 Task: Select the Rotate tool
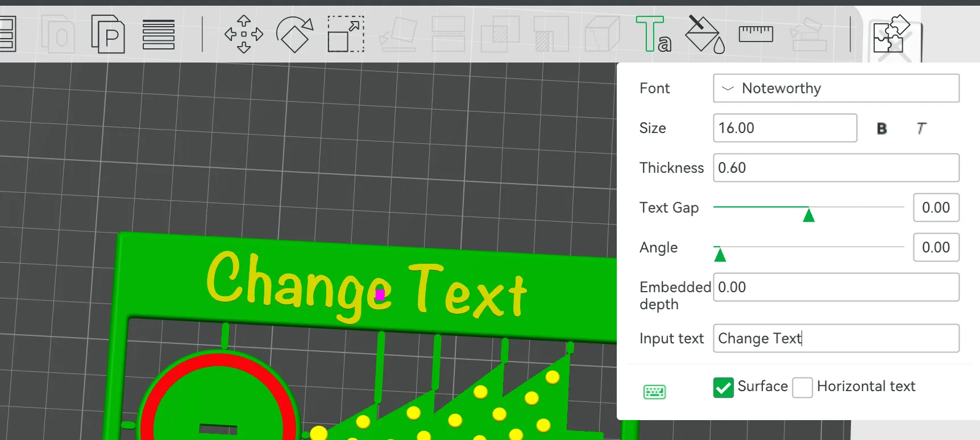tap(294, 34)
